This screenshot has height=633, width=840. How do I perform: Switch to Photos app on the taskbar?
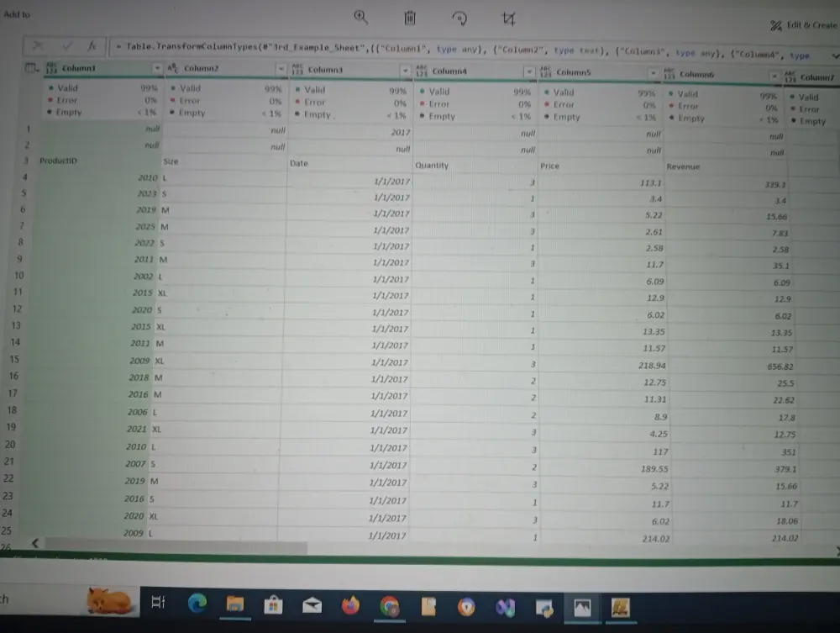tap(582, 608)
